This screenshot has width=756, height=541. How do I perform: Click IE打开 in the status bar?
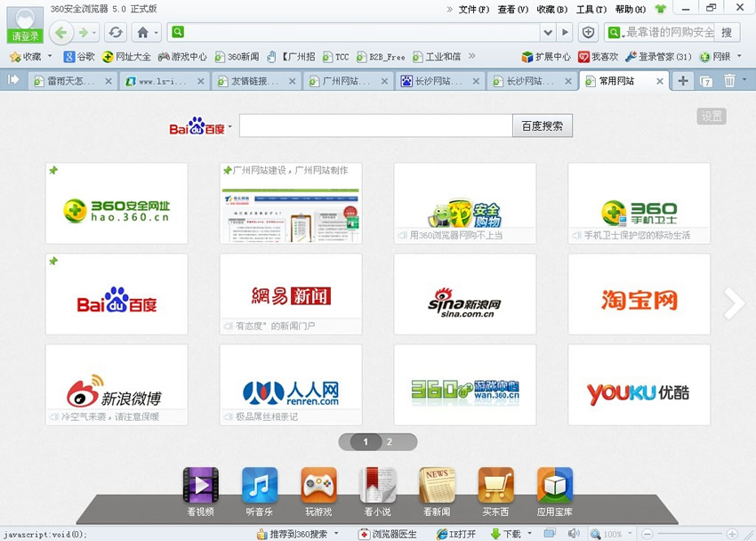[455, 534]
